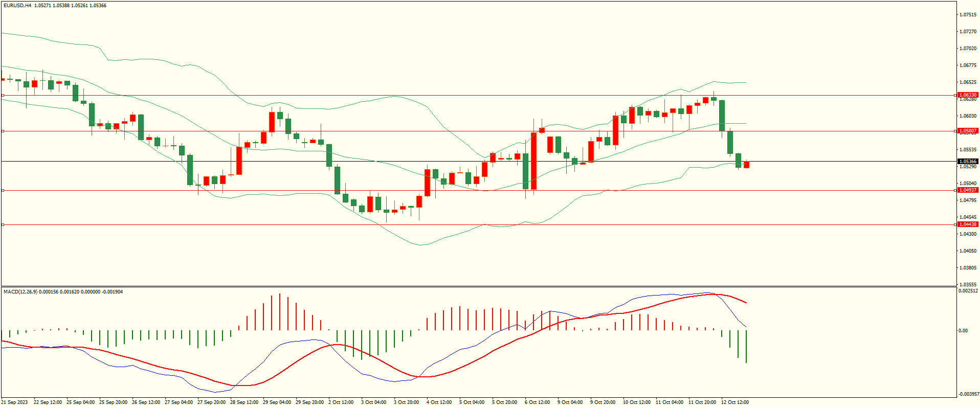Viewport: 980px width, 408px height.
Task: Click the 1.07515 price axis label
Action: coord(968,15)
